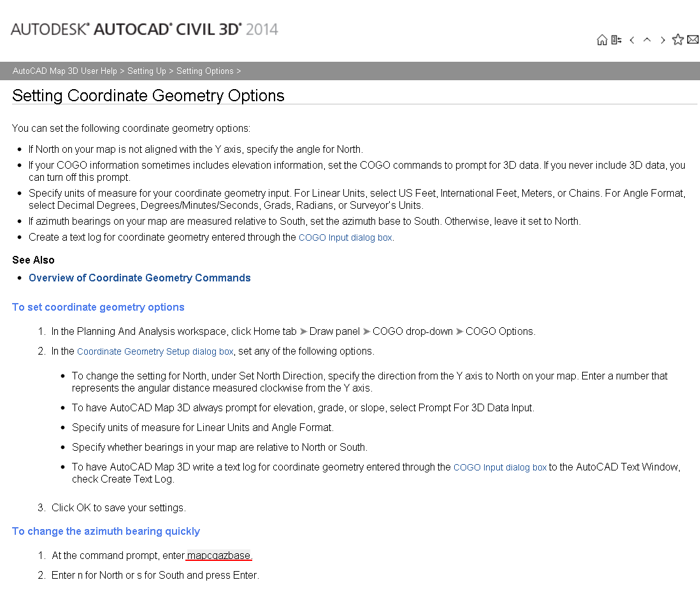The height and width of the screenshot is (594, 700).
Task: Click the See Also heading
Action: [x=33, y=260]
